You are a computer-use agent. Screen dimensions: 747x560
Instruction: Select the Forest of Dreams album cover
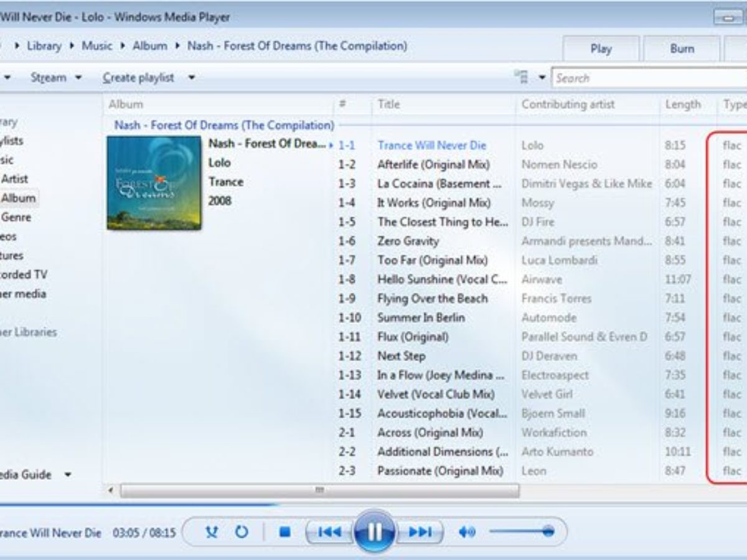[154, 183]
